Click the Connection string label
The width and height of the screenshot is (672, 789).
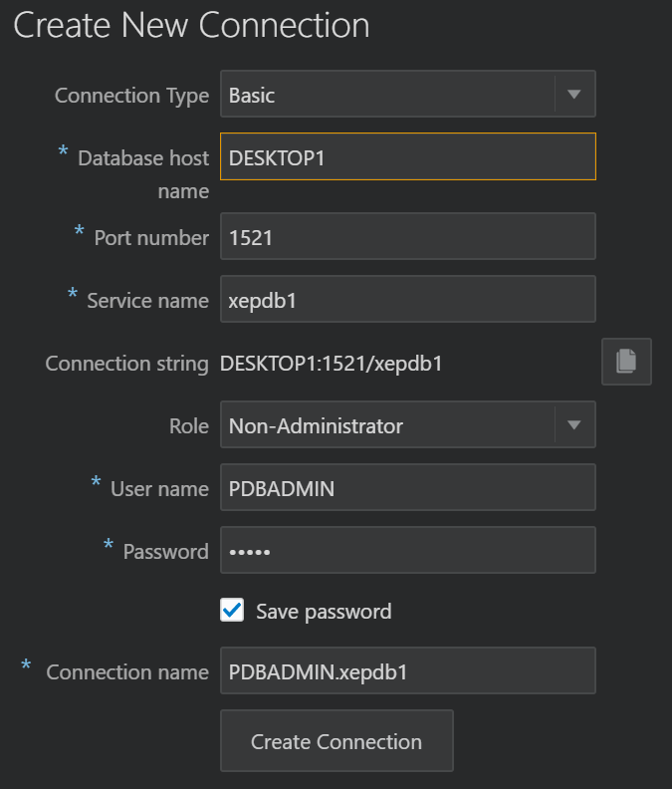126,364
